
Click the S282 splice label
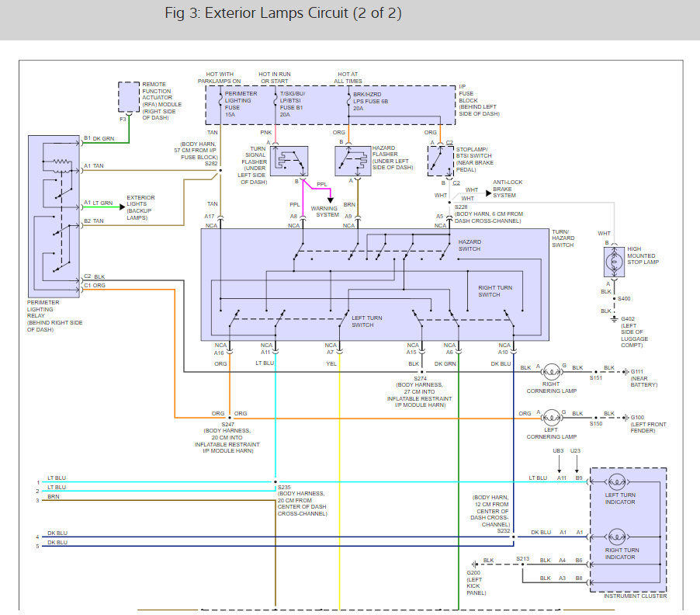point(211,164)
